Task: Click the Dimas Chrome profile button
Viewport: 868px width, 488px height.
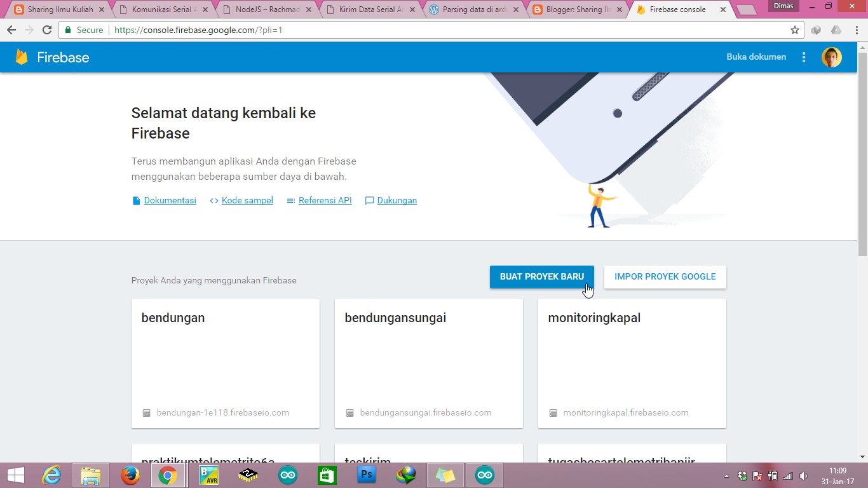Action: [x=783, y=6]
